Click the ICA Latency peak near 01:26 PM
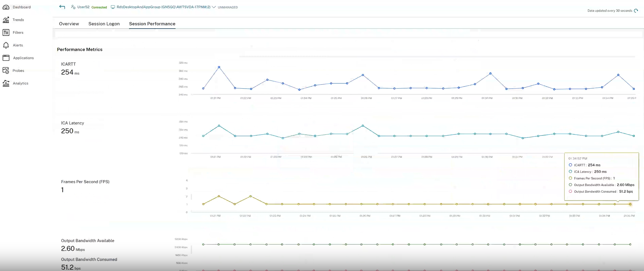 363,126
